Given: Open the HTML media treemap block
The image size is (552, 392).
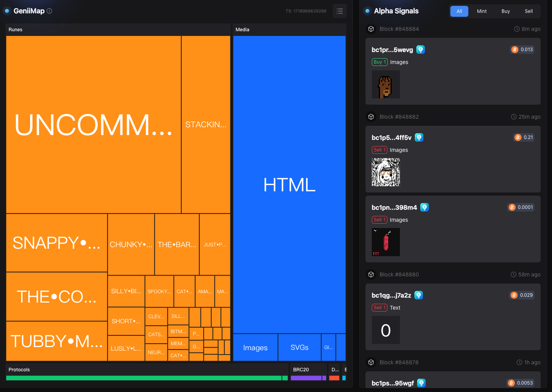Looking at the screenshot, I should pos(289,185).
